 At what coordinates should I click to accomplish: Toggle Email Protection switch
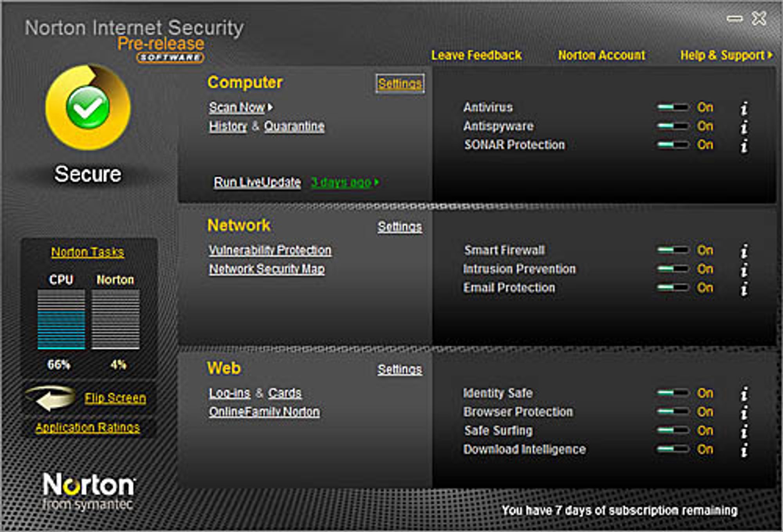pos(673,288)
